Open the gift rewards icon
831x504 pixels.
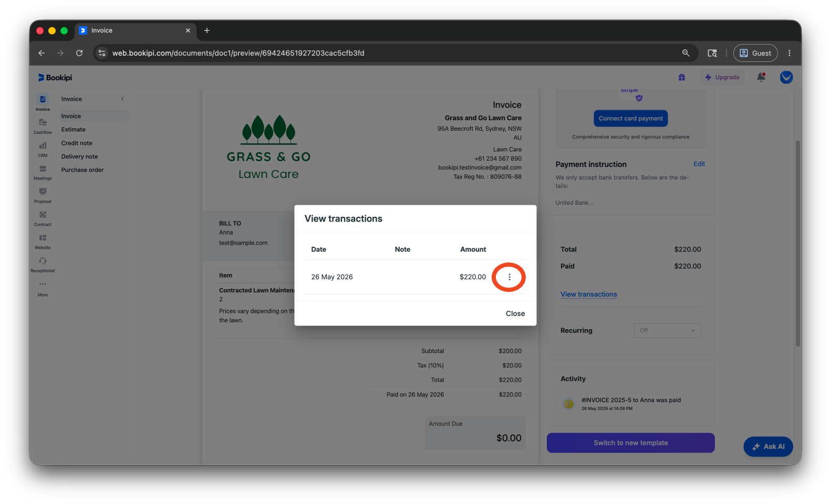(681, 77)
